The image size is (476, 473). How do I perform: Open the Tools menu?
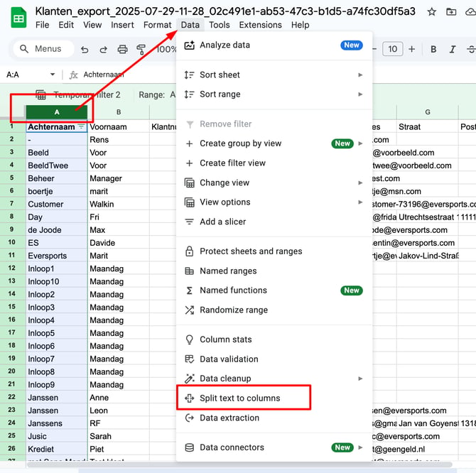click(220, 25)
